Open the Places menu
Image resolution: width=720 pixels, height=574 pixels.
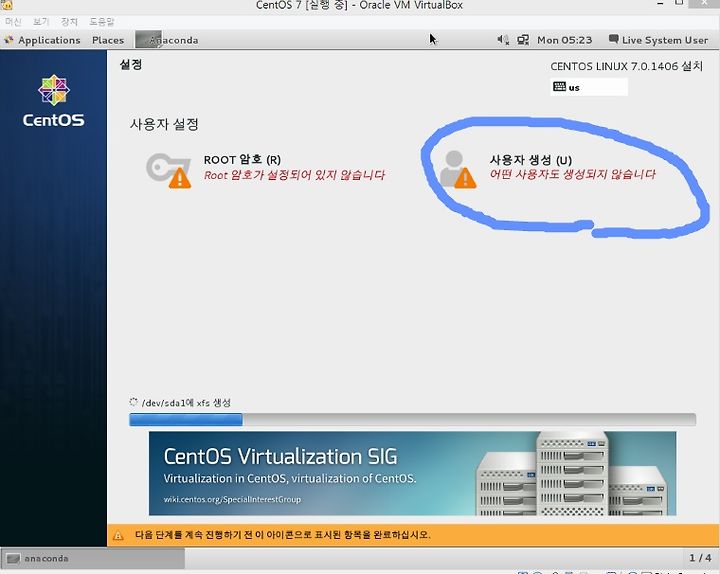(x=108, y=40)
